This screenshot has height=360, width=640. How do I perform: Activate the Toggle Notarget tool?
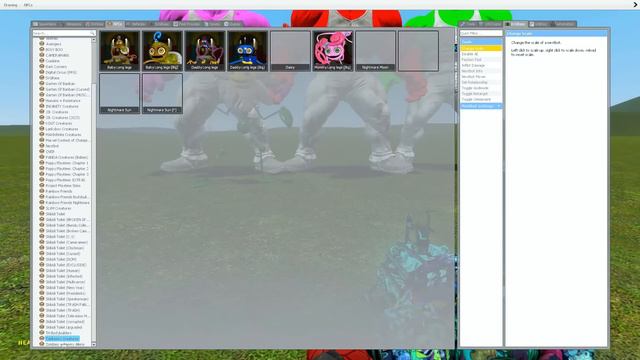pyautogui.click(x=481, y=94)
